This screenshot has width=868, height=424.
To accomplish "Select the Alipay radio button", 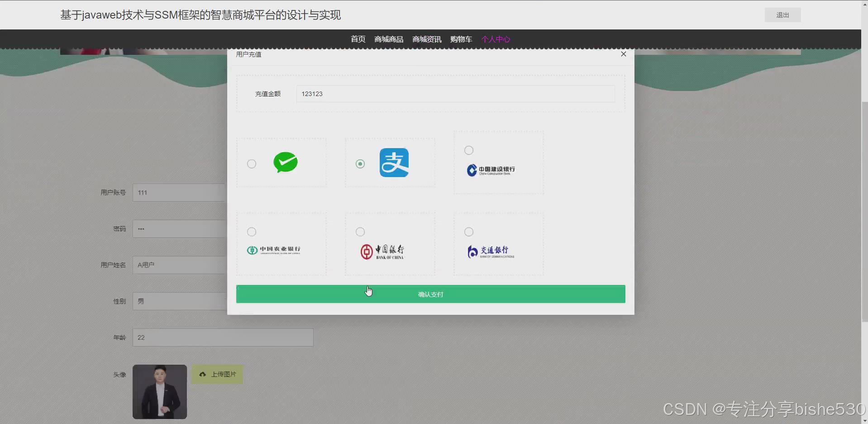I will [x=360, y=164].
